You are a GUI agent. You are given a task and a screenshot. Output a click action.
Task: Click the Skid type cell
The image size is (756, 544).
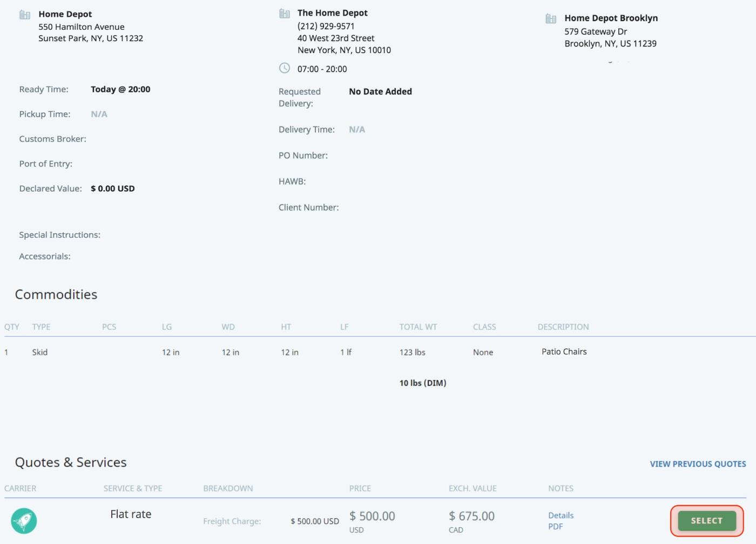pos(40,352)
